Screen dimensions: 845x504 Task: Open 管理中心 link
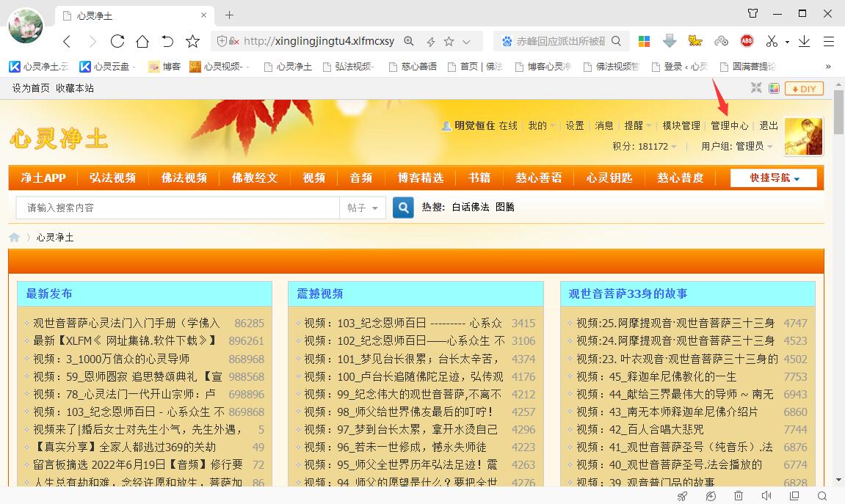point(729,125)
